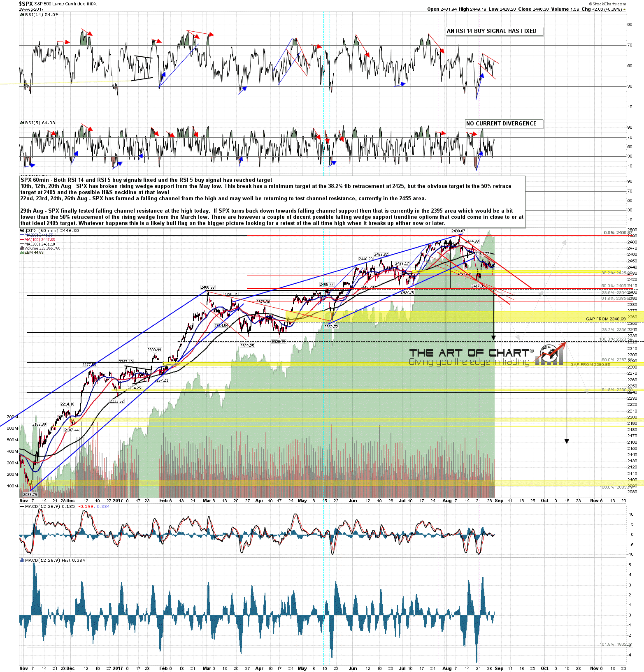Image resolution: width=644 pixels, height=672 pixels.
Task: Click the MA(200) 2461.18 legend text
Action: pos(40,244)
